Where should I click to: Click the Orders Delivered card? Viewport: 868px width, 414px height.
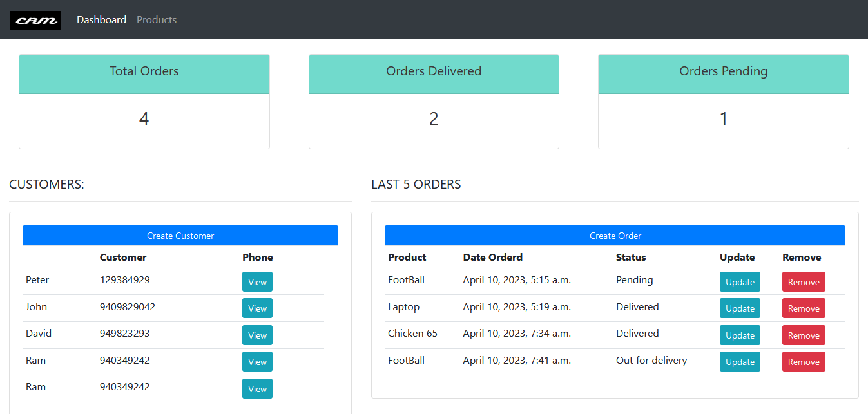click(433, 101)
